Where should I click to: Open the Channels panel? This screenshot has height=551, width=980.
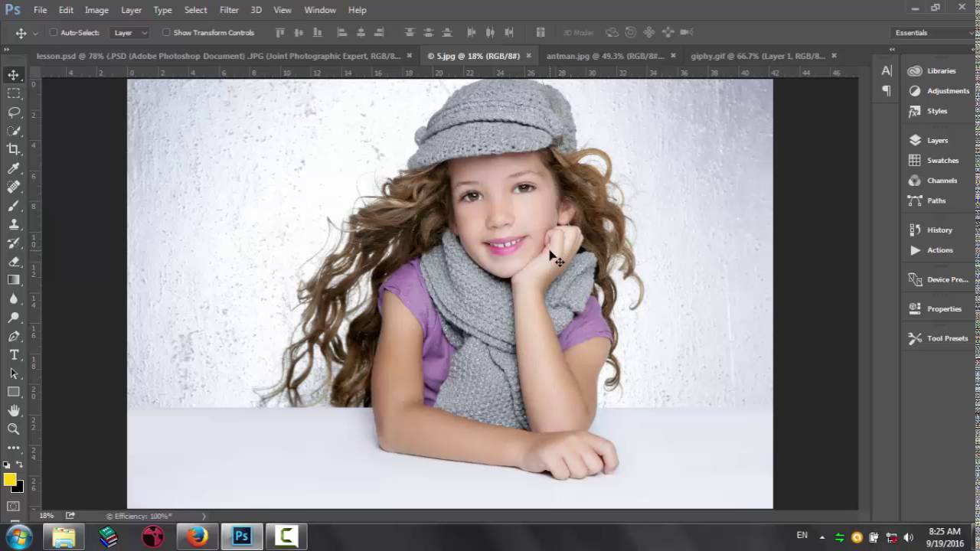(x=933, y=181)
